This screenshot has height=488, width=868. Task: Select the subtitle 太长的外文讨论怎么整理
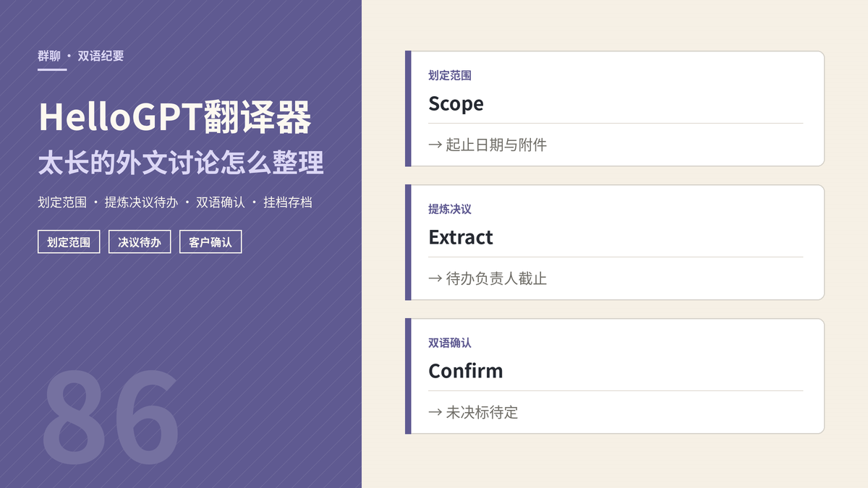pyautogui.click(x=181, y=163)
